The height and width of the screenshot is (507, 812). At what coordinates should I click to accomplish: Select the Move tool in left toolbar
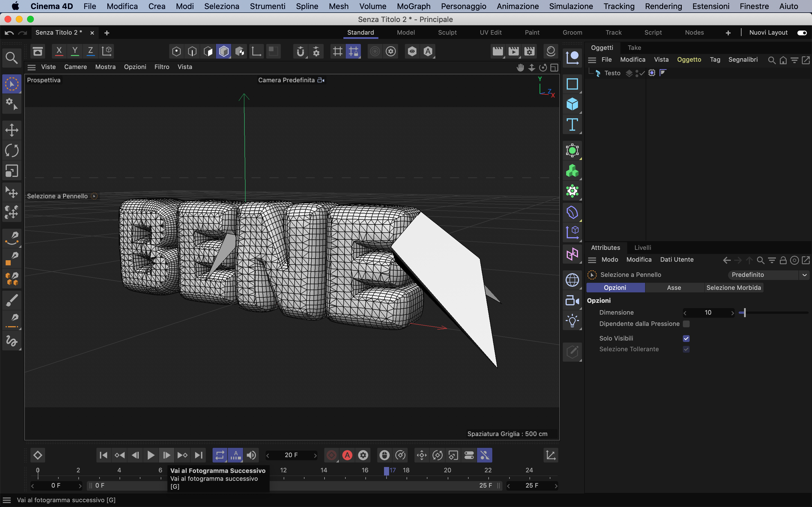click(x=12, y=130)
